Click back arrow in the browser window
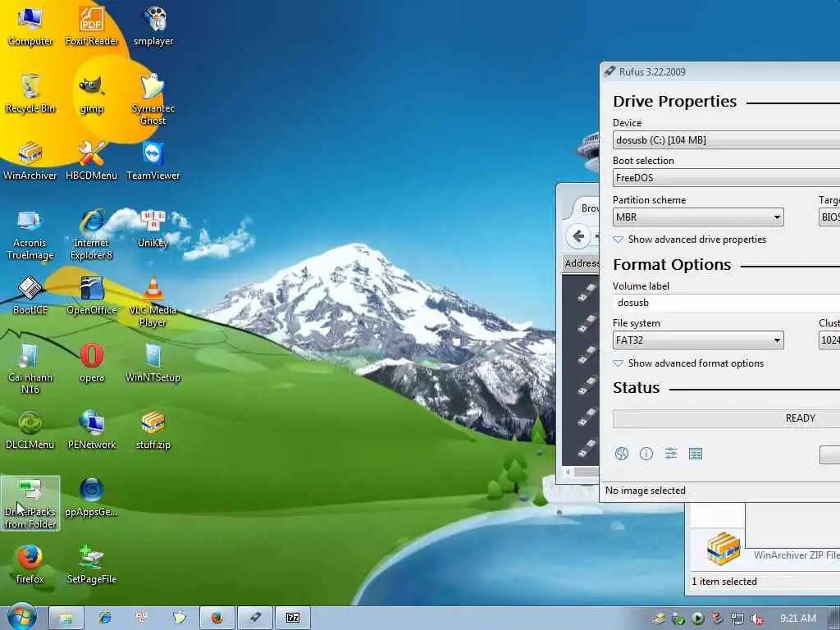This screenshot has height=630, width=840. pos(578,236)
